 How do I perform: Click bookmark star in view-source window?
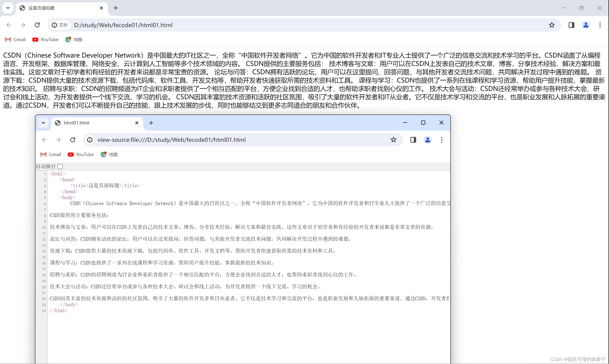393,140
